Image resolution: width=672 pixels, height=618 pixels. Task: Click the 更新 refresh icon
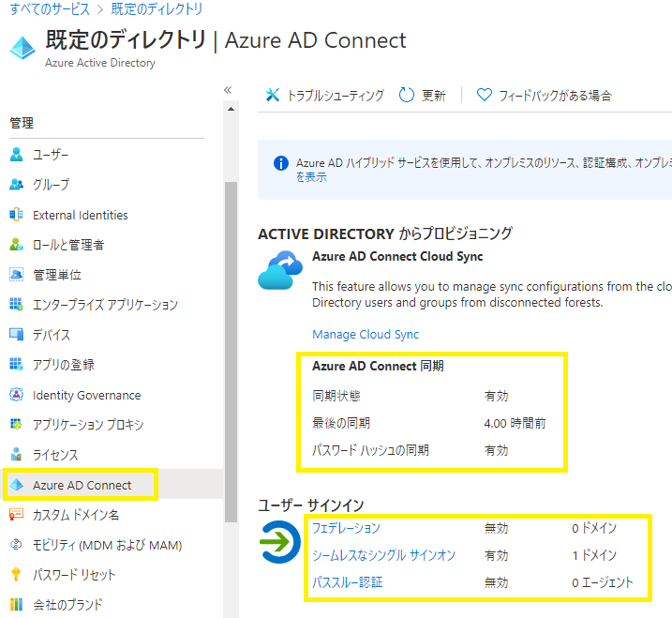(406, 95)
